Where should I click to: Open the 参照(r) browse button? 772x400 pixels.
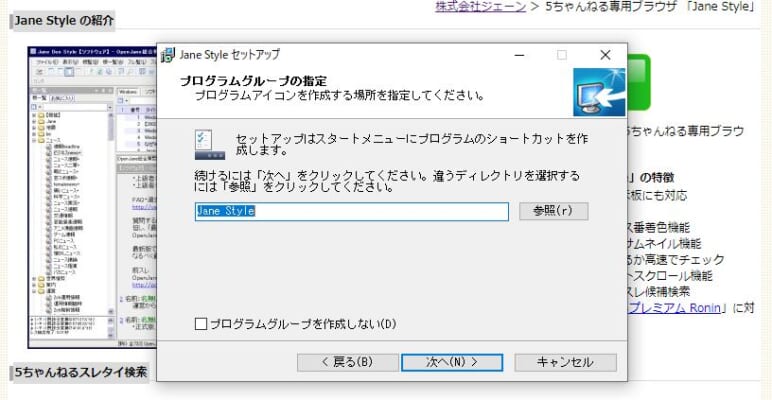(x=553, y=211)
